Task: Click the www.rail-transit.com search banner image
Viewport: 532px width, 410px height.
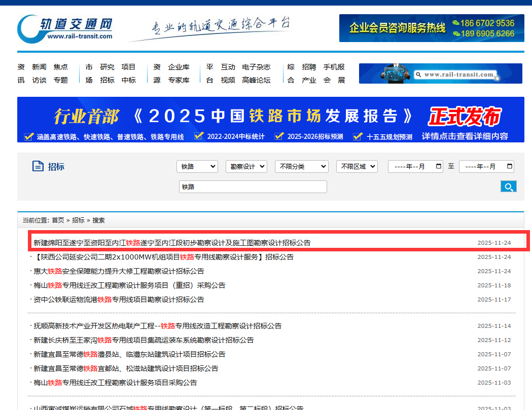Action: [440, 73]
